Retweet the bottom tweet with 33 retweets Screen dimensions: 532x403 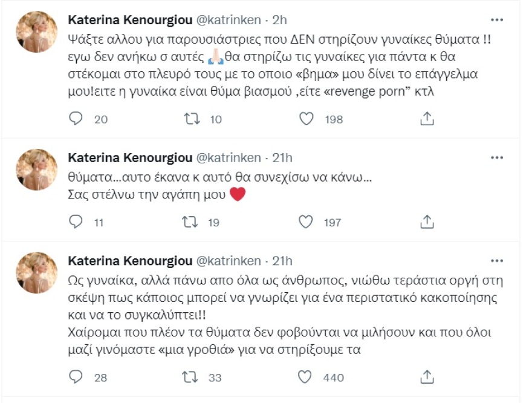tap(190, 377)
